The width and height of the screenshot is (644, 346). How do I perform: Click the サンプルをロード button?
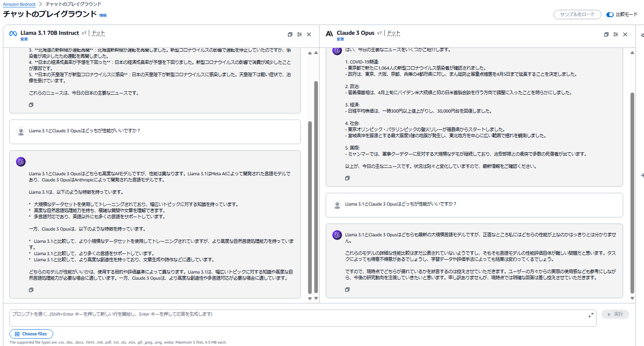pos(577,14)
